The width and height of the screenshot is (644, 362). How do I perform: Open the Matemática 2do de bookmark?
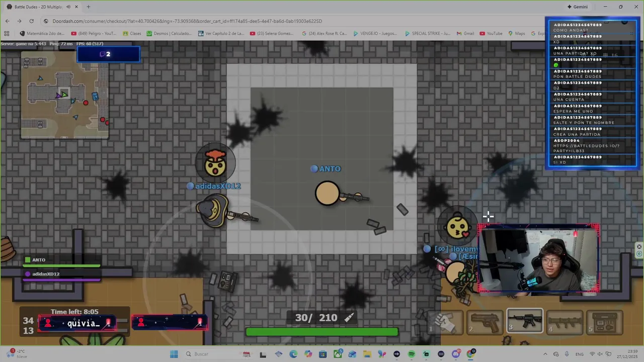coord(42,34)
